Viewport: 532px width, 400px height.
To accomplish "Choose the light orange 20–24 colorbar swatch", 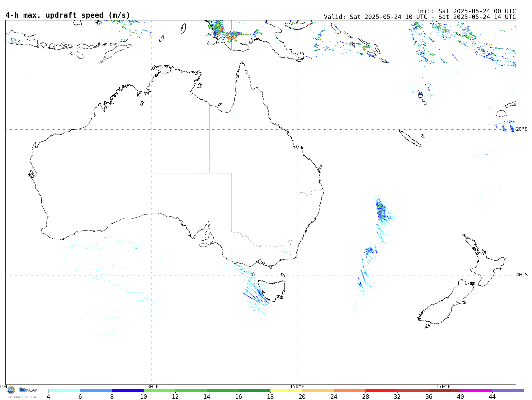I will pos(318,391).
